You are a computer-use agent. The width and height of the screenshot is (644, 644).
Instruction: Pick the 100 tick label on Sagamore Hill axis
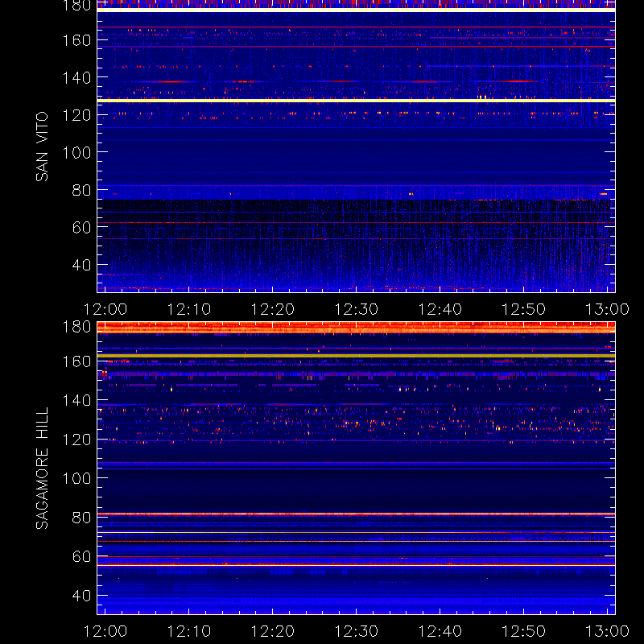click(x=76, y=478)
